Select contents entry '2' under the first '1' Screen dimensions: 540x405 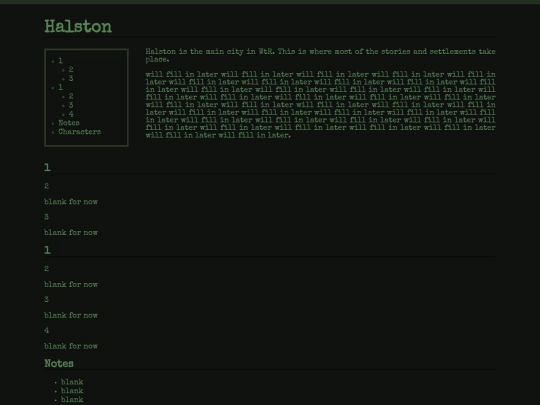[71, 70]
